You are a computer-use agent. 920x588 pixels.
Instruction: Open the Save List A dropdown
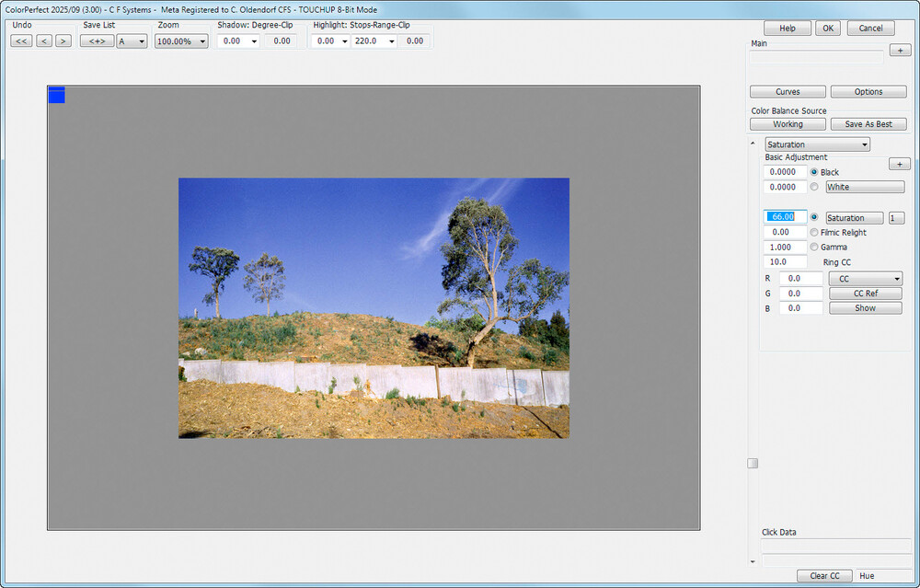pyautogui.click(x=132, y=41)
